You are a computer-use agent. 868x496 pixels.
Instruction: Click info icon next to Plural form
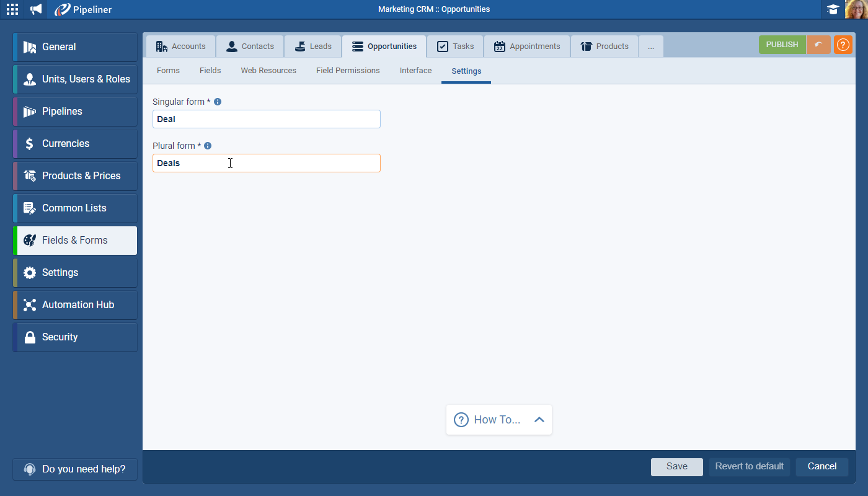(x=208, y=146)
